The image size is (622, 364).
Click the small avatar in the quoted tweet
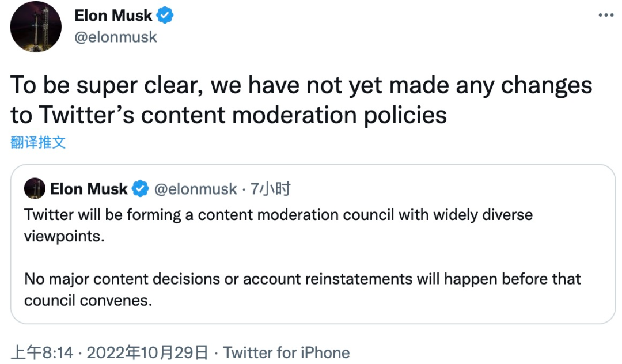[x=35, y=189]
